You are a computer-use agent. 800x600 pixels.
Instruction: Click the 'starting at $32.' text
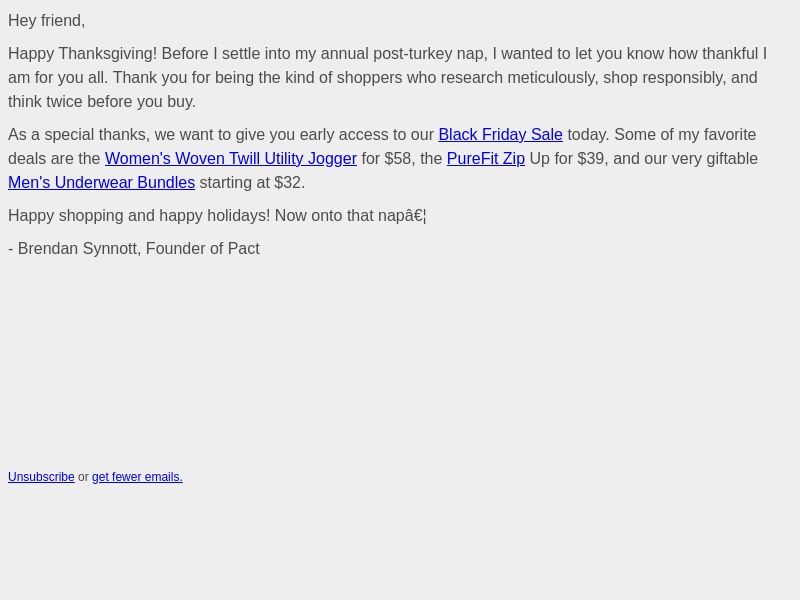point(252,183)
